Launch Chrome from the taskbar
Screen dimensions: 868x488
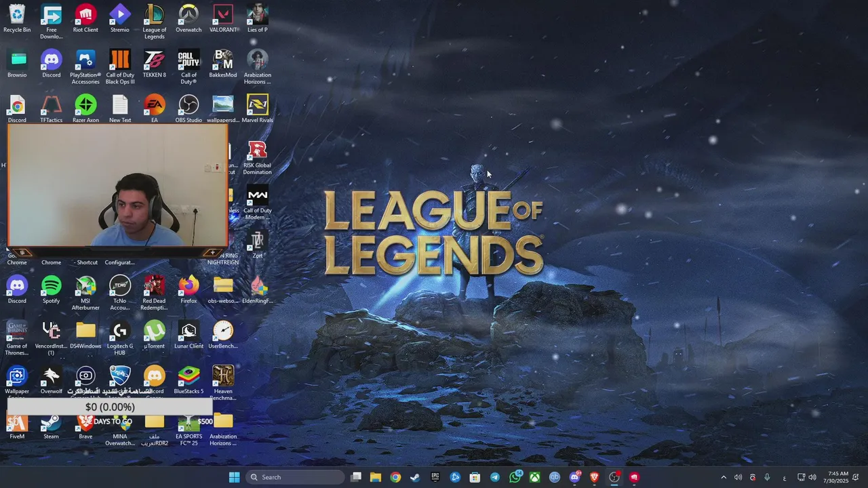pyautogui.click(x=395, y=477)
